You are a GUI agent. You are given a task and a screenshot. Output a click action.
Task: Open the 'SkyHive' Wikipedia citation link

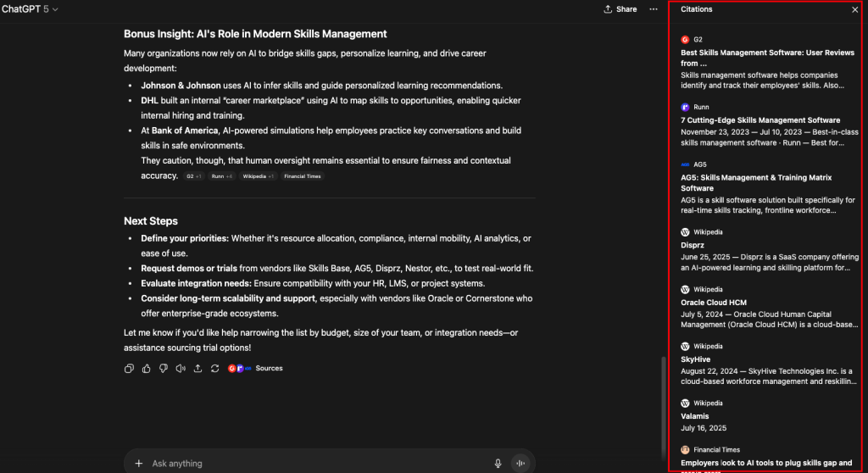coord(697,359)
